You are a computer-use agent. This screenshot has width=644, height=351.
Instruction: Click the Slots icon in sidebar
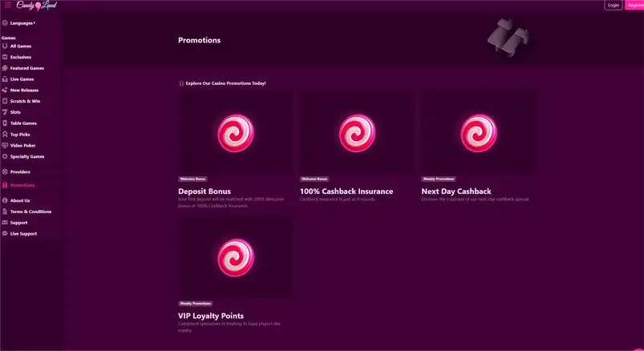coord(5,112)
